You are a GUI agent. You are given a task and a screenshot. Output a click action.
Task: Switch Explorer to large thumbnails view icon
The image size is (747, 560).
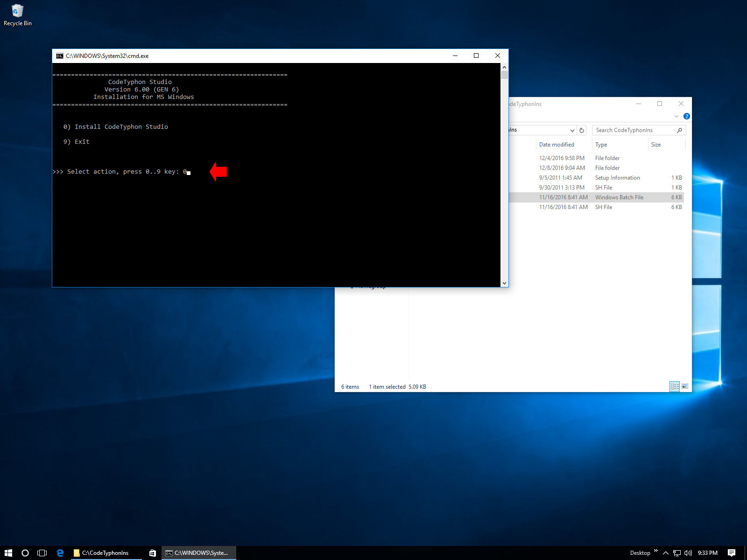685,386
